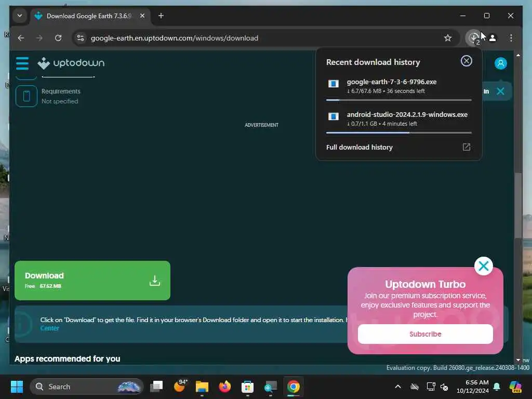This screenshot has width=532, height=399.
Task: Click the green Download button
Action: point(92,281)
